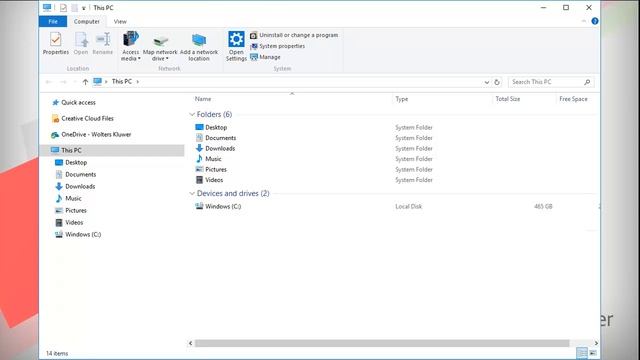The image size is (640, 360).
Task: Open the Access media dropdown
Action: click(x=131, y=47)
